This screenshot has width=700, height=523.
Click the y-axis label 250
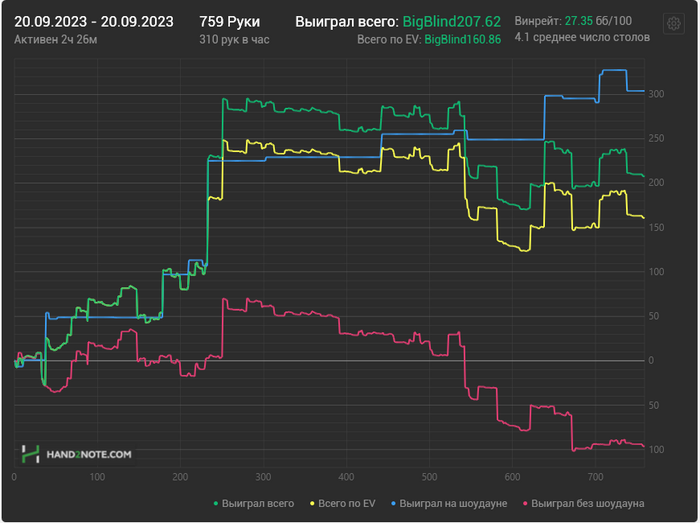pyautogui.click(x=656, y=138)
